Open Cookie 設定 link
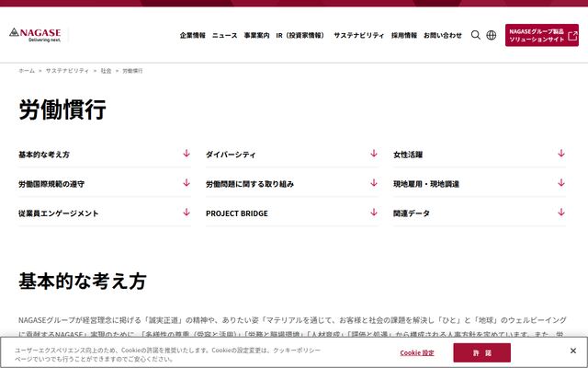 (x=417, y=353)
